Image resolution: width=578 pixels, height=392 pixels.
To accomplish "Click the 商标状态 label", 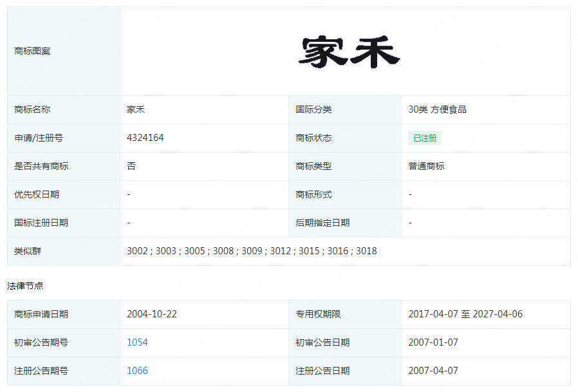I will point(313,138).
